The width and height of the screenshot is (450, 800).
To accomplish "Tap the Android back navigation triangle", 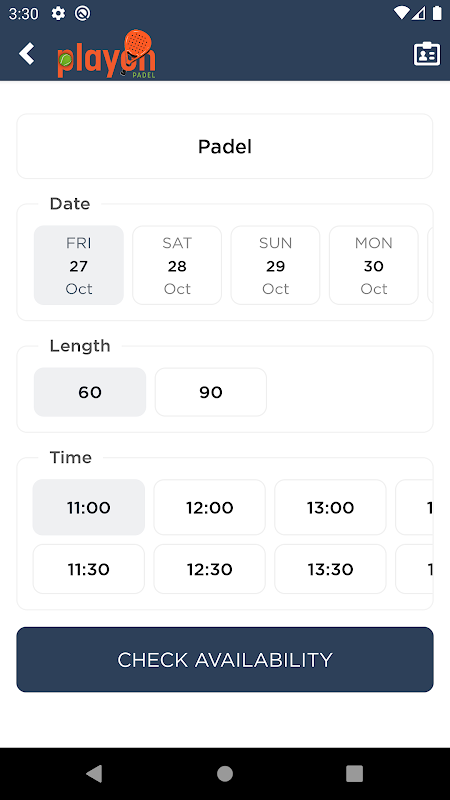I will [94, 773].
